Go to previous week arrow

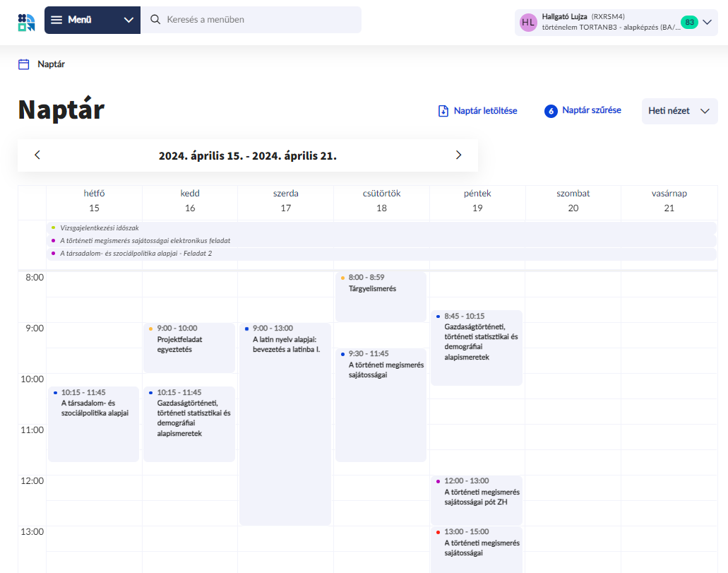click(37, 155)
